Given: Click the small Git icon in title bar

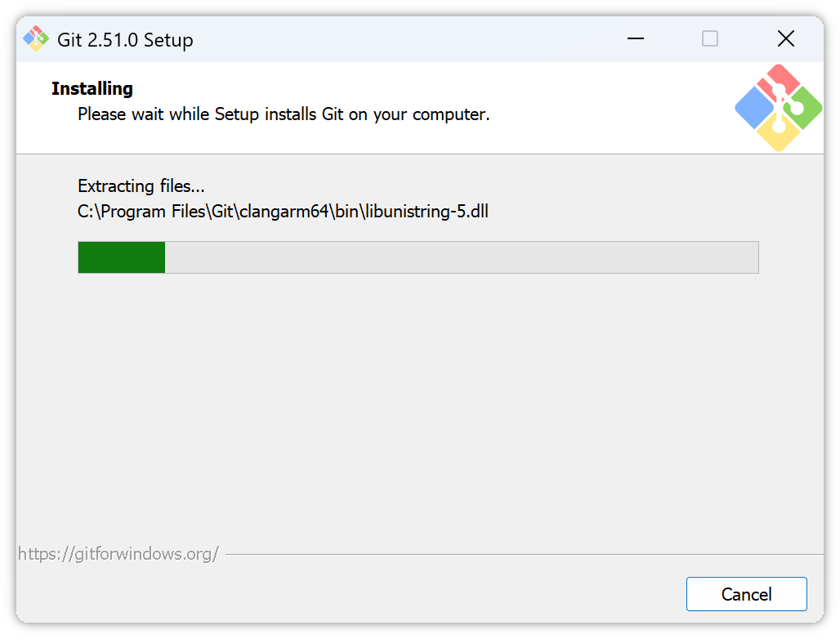Looking at the screenshot, I should (x=35, y=38).
